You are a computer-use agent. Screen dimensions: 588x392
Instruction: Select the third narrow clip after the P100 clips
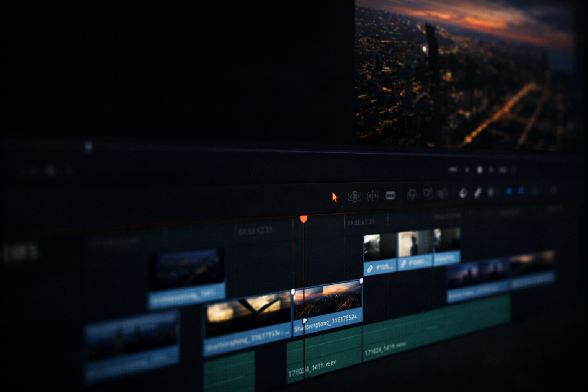(x=447, y=247)
